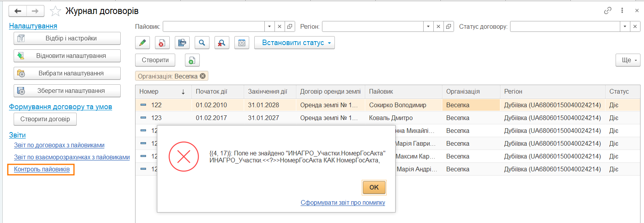Image resolution: width=644 pixels, height=223 pixels.
Task: Remove the Організація: Веселка filter chip
Action: click(x=203, y=76)
